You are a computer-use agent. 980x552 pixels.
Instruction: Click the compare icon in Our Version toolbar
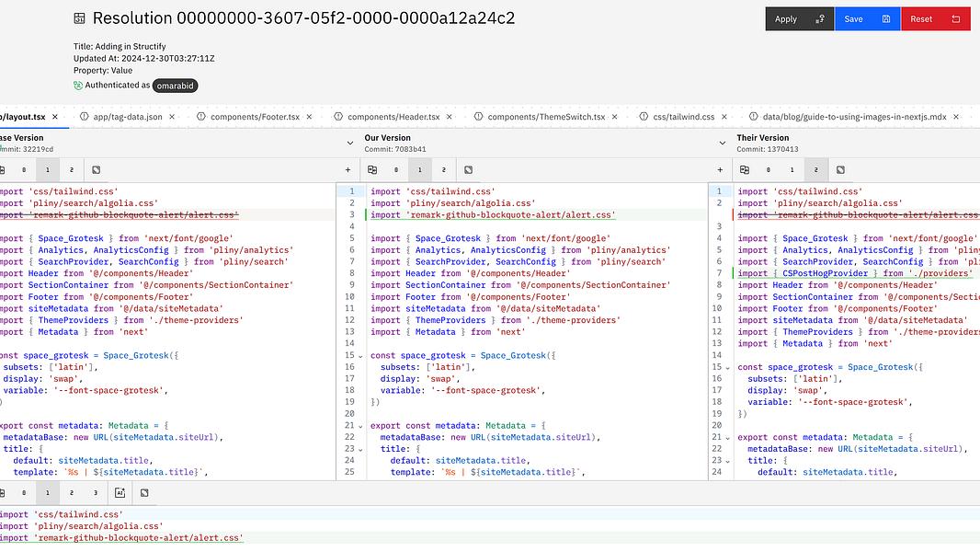click(372, 170)
